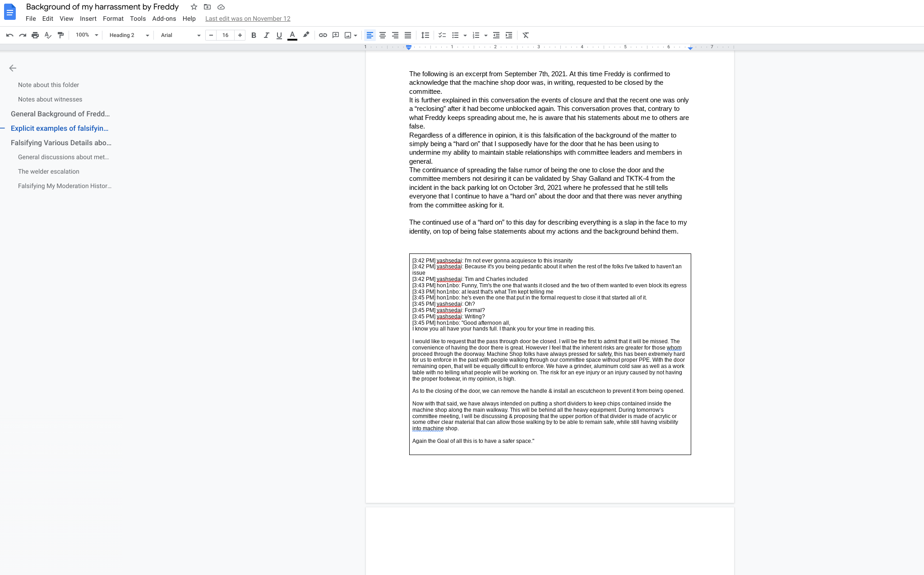This screenshot has height=575, width=924.
Task: Click the spelling and grammar check icon
Action: 48,35
